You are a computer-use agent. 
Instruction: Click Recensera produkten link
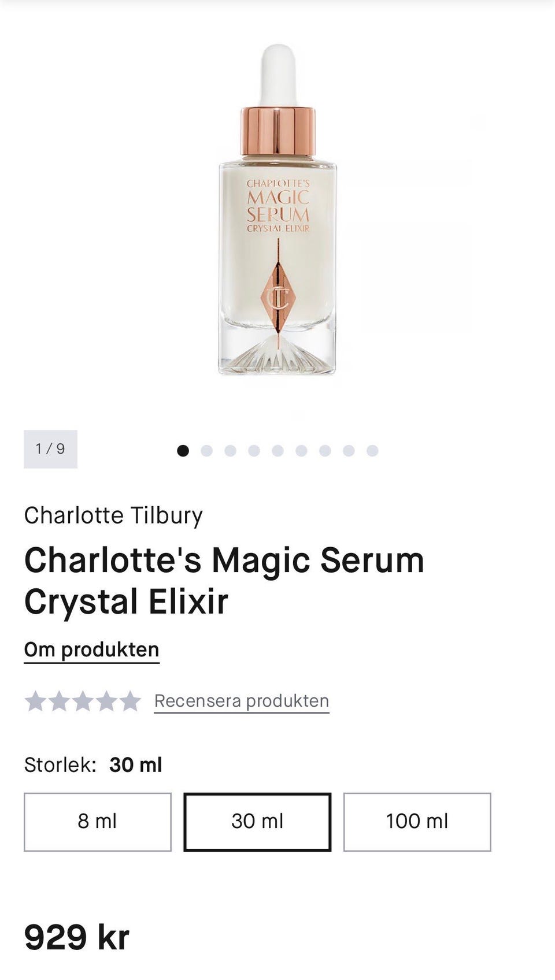point(241,701)
